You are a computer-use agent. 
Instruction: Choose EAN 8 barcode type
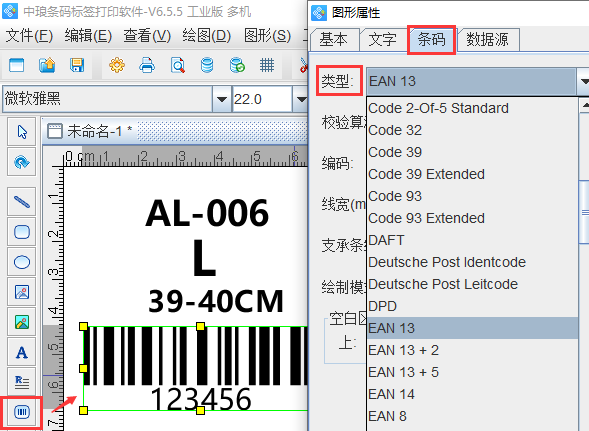click(472, 416)
